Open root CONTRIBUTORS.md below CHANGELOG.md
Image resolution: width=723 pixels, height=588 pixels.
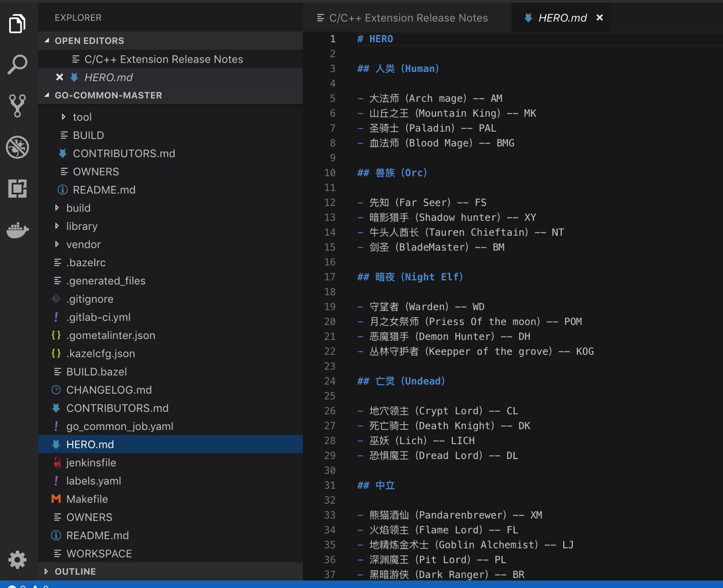point(170,408)
